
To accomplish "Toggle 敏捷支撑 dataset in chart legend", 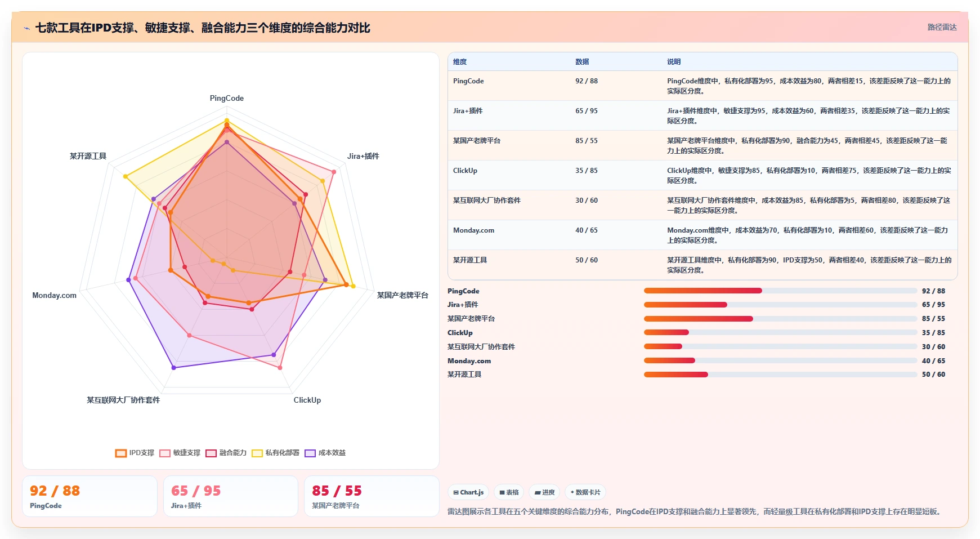I will pos(180,453).
